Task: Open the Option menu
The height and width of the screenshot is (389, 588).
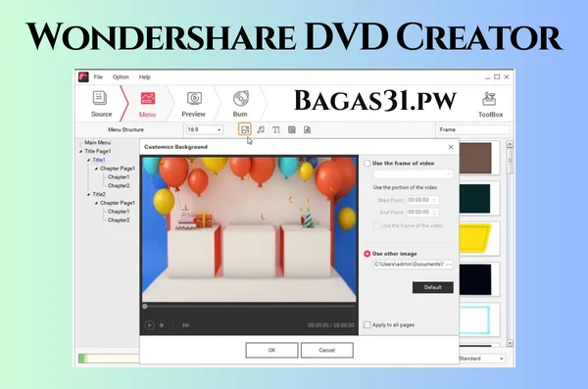Action: click(121, 76)
